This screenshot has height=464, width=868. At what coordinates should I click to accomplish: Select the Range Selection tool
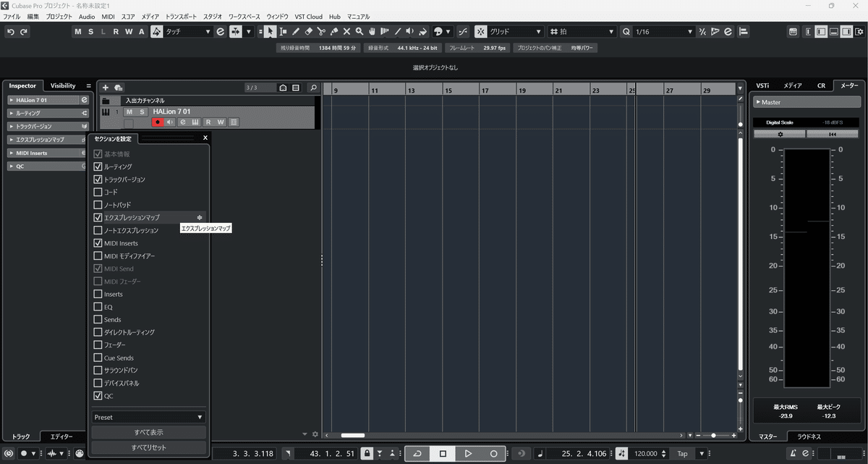pos(283,32)
